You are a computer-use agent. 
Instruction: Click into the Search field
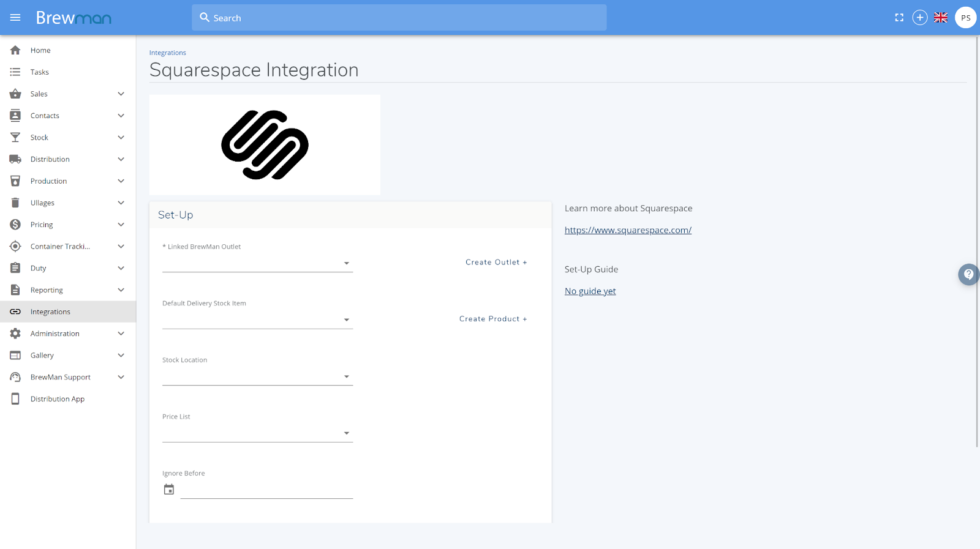point(399,18)
